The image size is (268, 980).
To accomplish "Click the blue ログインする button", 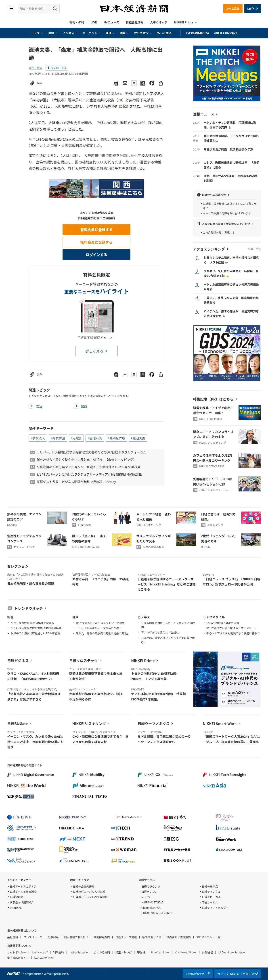I will (x=96, y=255).
